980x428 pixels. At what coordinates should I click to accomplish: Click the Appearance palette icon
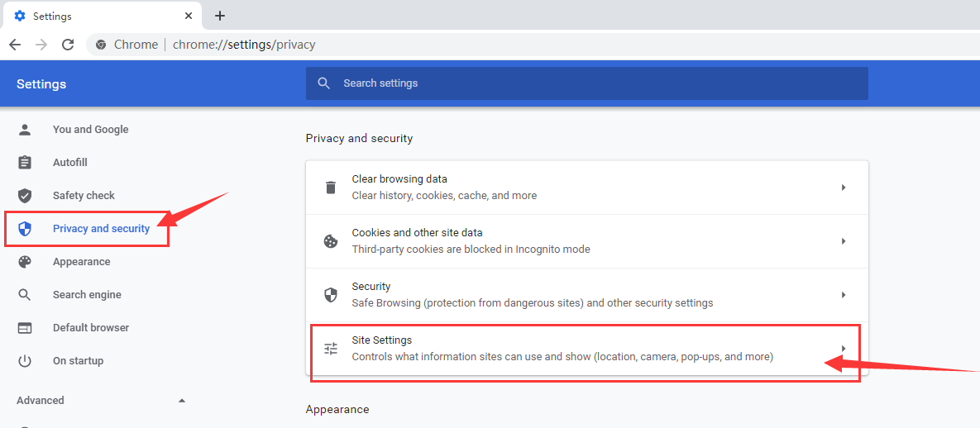pos(24,262)
